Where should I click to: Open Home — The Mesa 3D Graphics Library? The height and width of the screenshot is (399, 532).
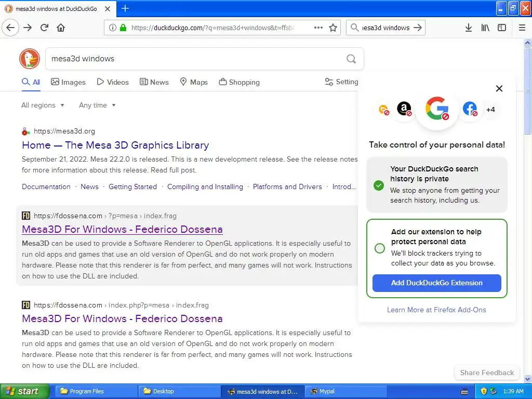[115, 145]
